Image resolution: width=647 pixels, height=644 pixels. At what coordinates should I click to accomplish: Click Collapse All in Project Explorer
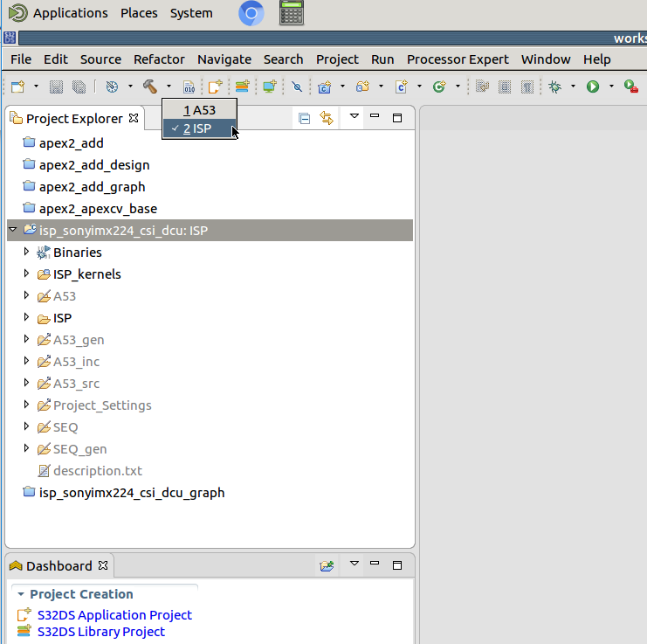pyautogui.click(x=305, y=119)
